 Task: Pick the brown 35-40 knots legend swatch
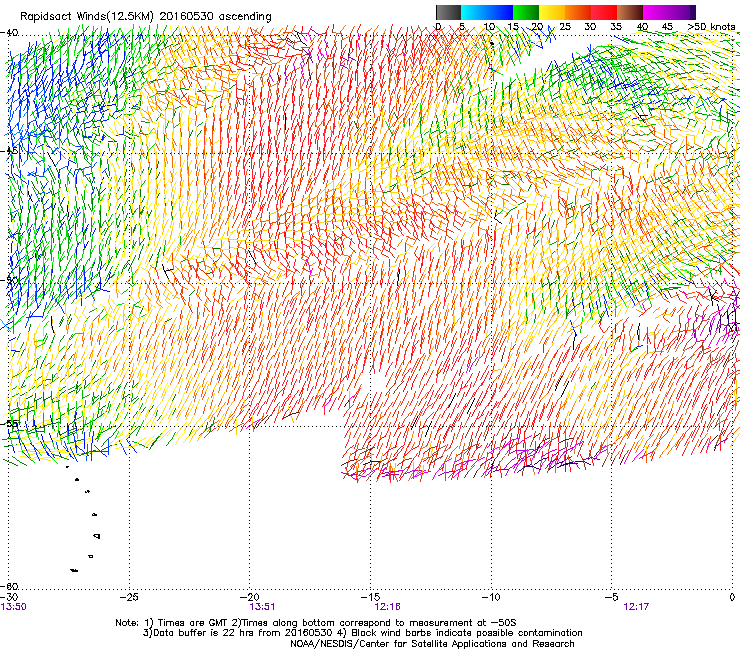click(630, 12)
